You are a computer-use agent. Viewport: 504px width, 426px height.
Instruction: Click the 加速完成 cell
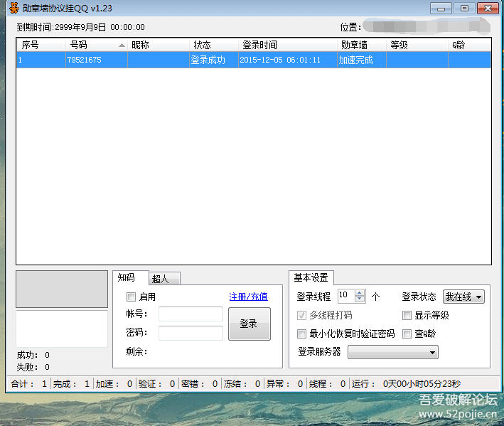362,60
